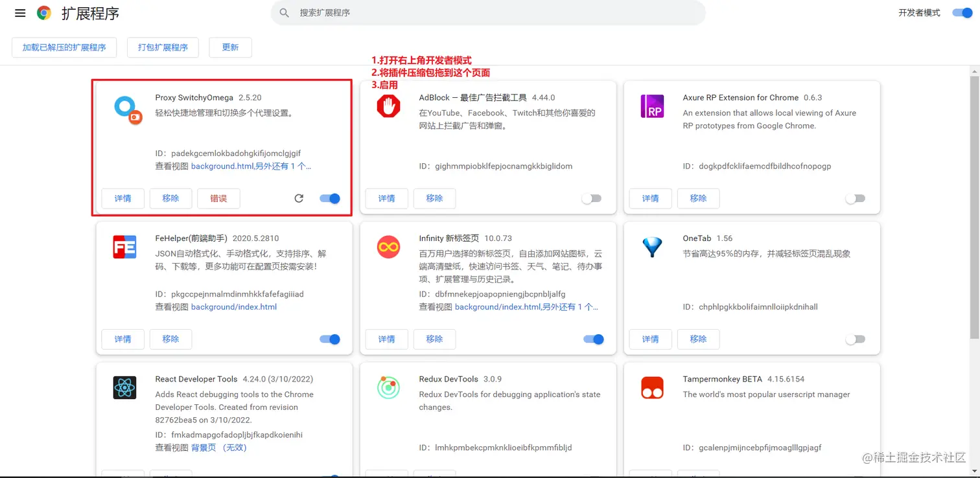Click the Proxy SwitchyOmega ID text
Viewport: 980px width, 478px height.
click(x=228, y=154)
